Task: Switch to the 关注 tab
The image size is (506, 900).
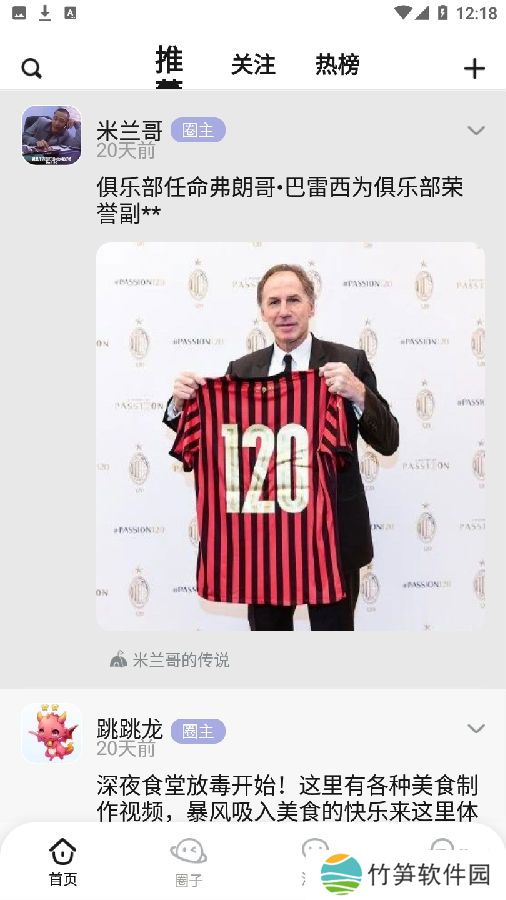Action: 253,65
